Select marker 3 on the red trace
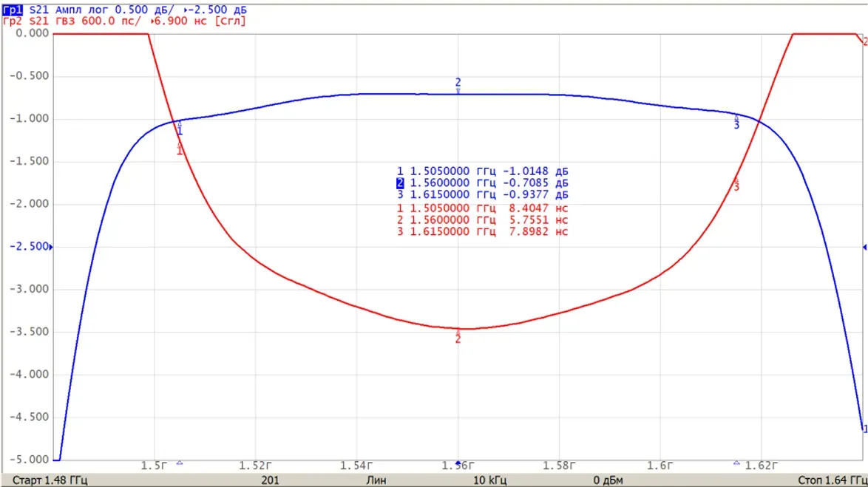The image size is (868, 487). [736, 185]
